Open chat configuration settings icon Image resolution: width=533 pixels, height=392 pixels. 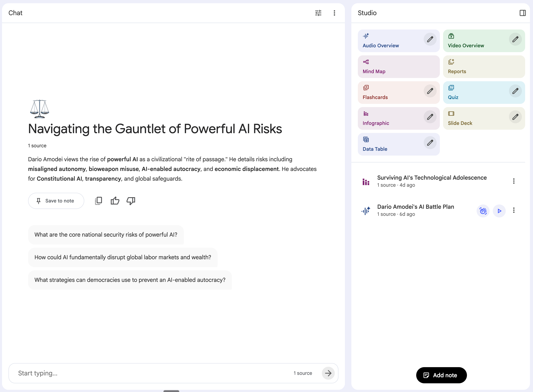[318, 13]
